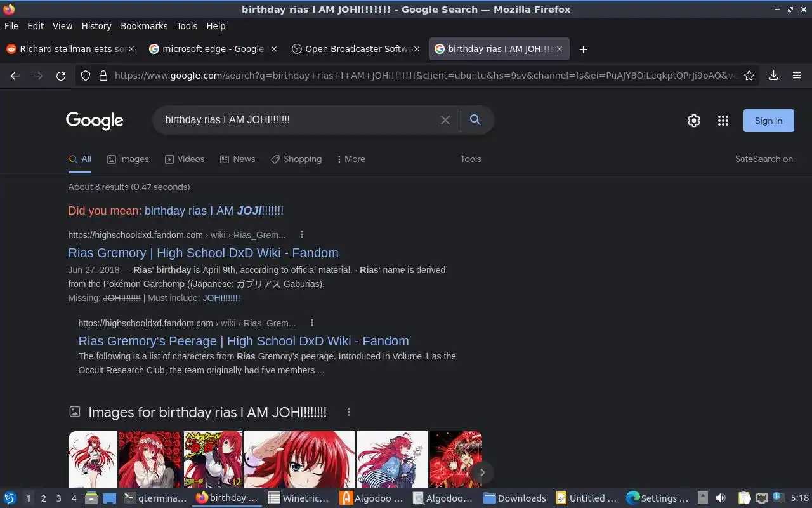Show site security lock information
The width and height of the screenshot is (812, 508).
(x=103, y=76)
